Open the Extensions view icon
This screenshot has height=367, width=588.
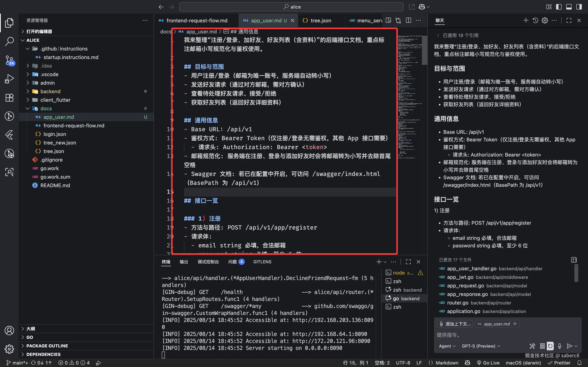point(9,97)
